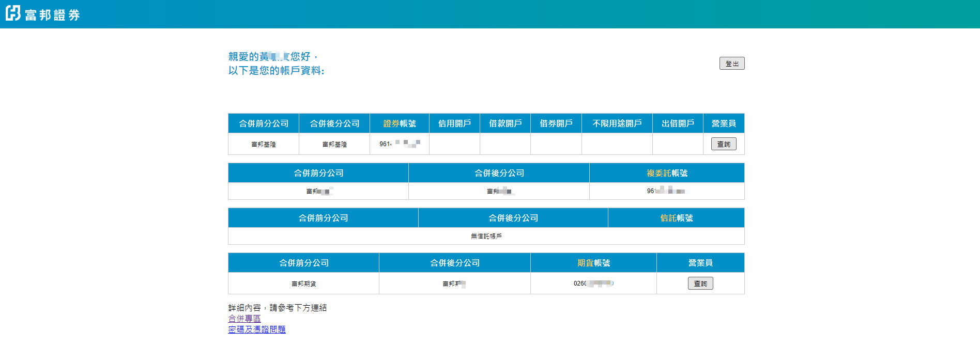Click the Fubon Securities logo icon
Viewport: 980px width, 363px height.
click(x=13, y=13)
